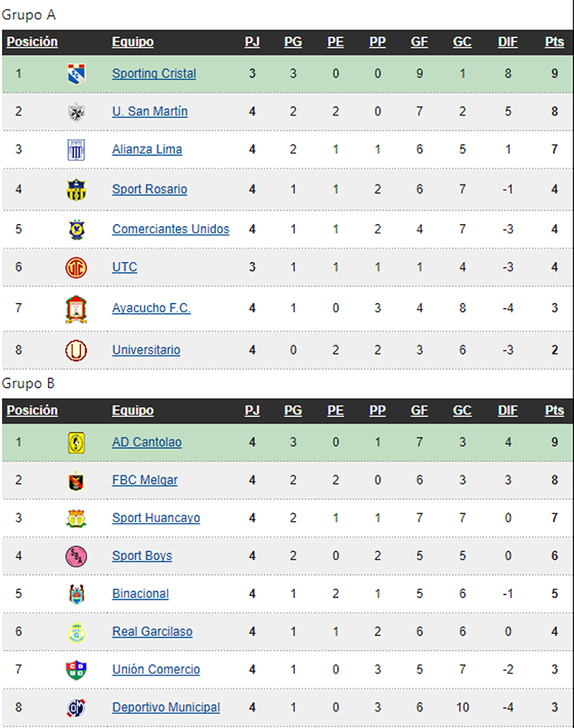Click the Alianza Lima club crest

(76, 150)
